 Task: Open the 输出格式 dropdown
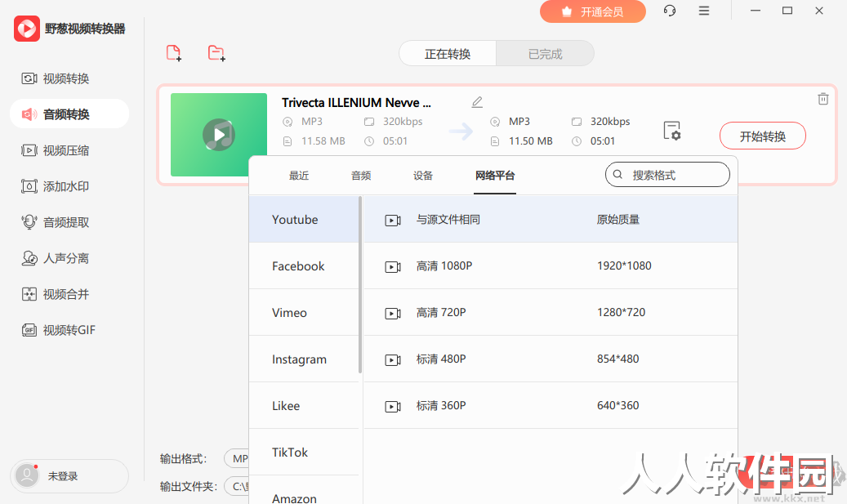click(237, 458)
